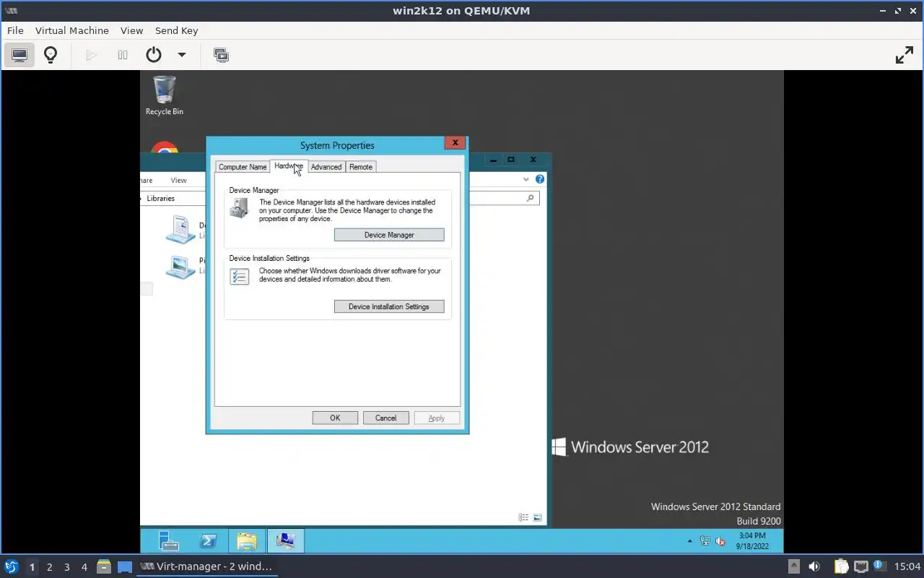Image resolution: width=924 pixels, height=578 pixels.
Task: Click Libraries in Explorer address bar
Action: [160, 198]
